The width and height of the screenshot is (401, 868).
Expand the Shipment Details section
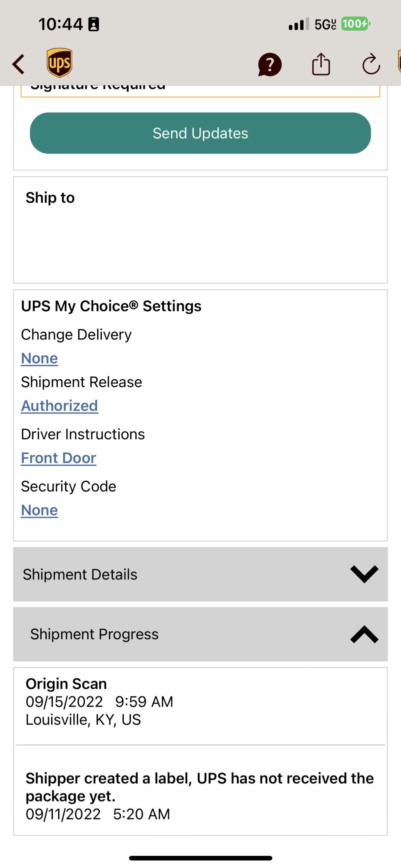click(x=200, y=574)
